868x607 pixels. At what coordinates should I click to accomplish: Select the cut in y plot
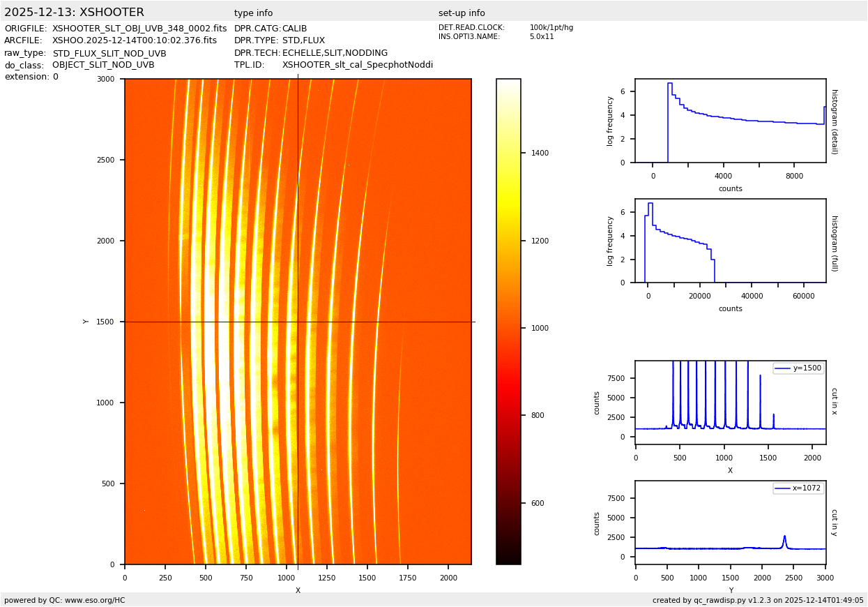click(x=730, y=522)
